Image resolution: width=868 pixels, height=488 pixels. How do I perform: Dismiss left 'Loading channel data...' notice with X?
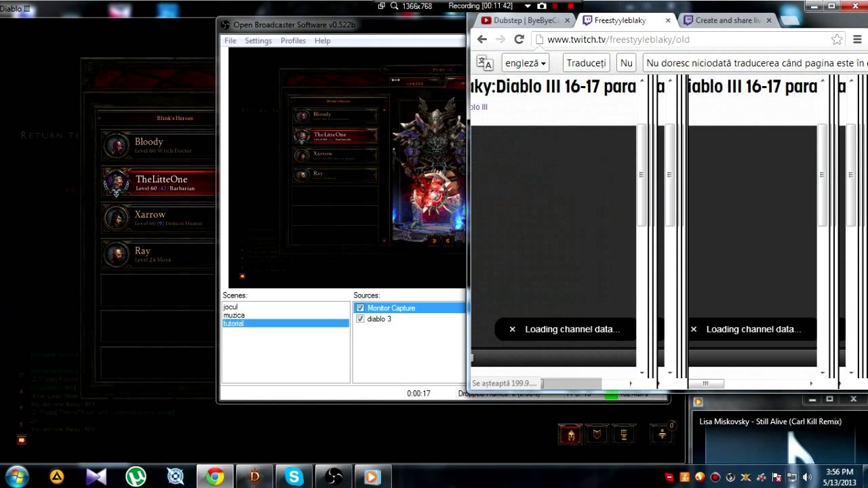(512, 329)
